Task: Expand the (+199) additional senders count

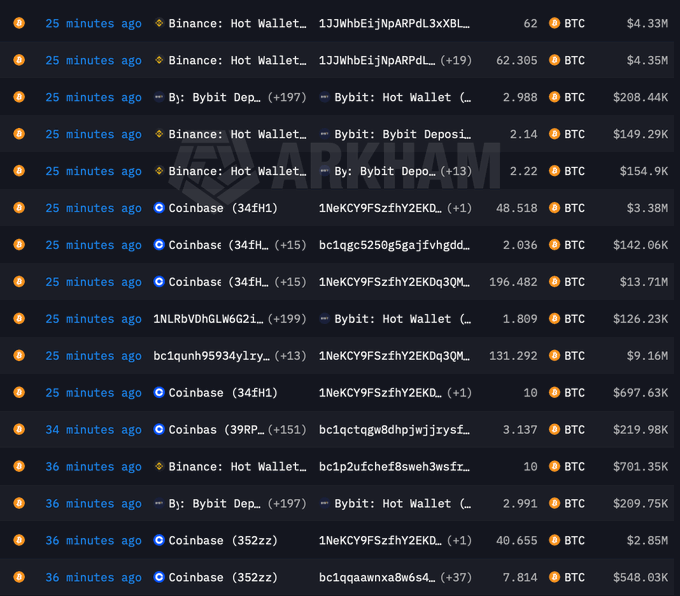Action: coord(287,319)
